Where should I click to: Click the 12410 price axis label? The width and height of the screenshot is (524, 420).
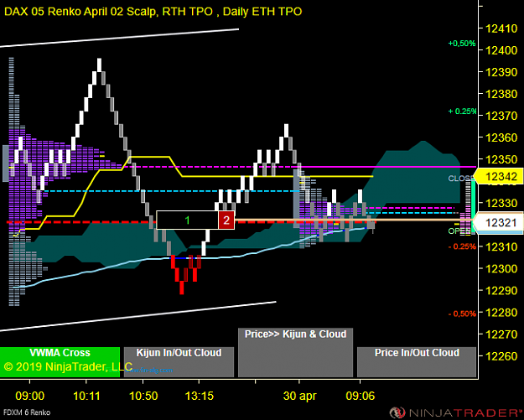point(501,29)
